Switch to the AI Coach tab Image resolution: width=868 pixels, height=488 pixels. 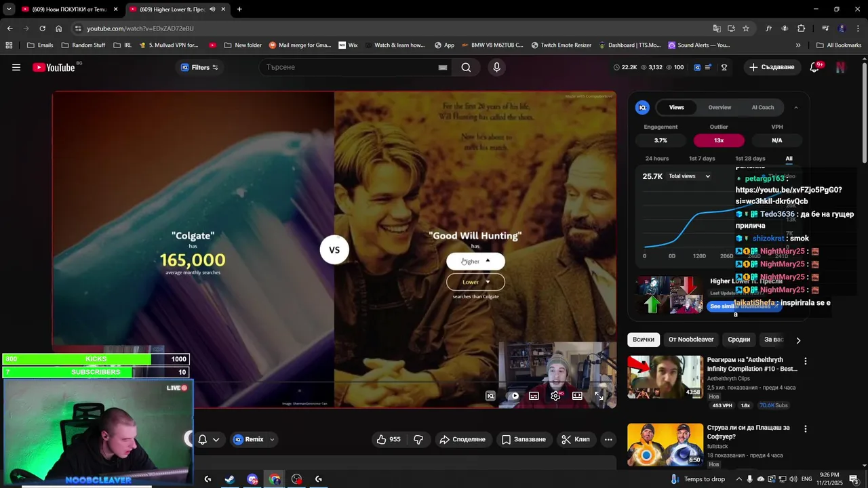pos(763,107)
